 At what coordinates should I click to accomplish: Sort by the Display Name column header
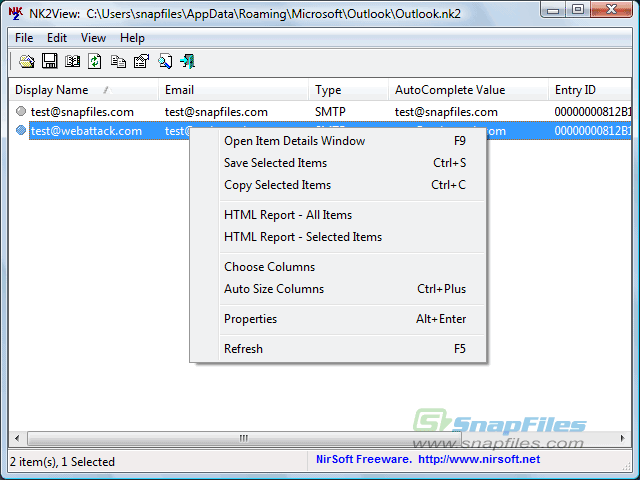tap(84, 90)
